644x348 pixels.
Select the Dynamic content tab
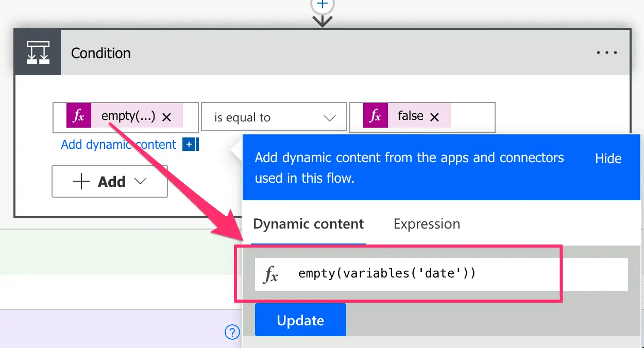click(308, 223)
